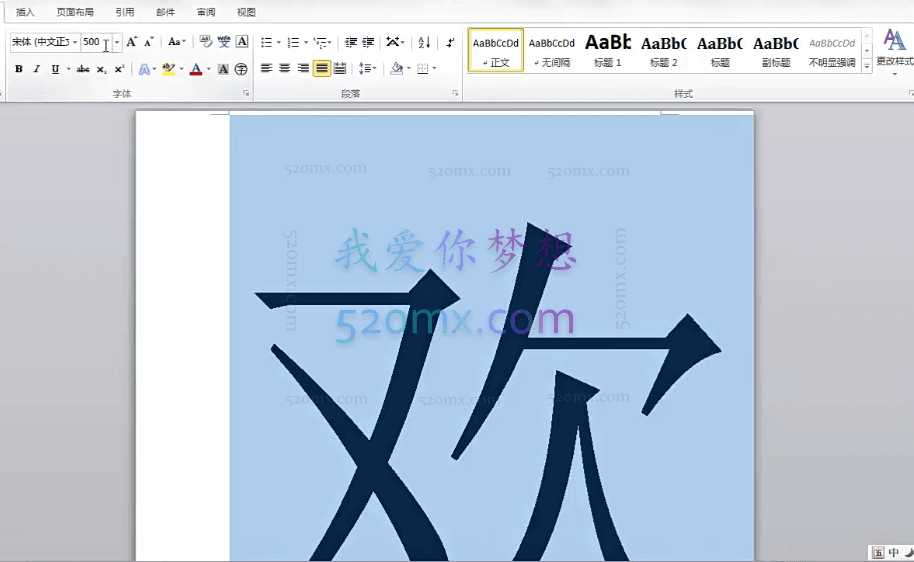Click the superscript icon
This screenshot has width=914, height=562.
[x=119, y=69]
